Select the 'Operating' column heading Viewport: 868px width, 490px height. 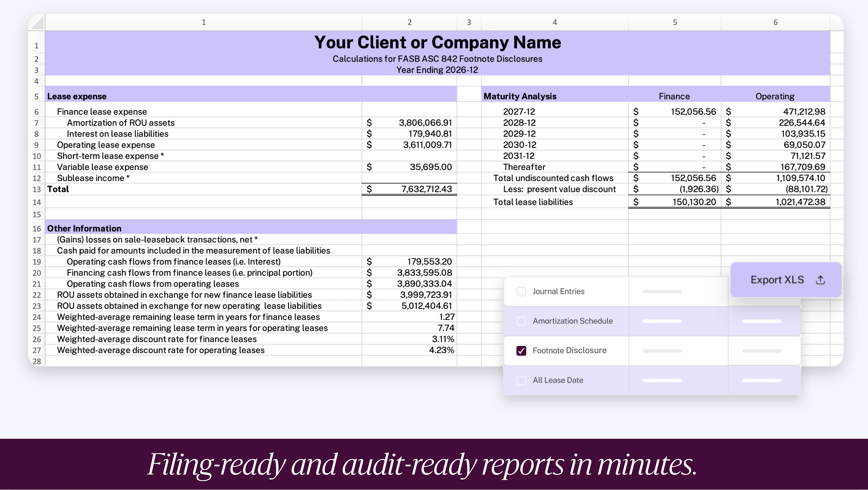775,96
